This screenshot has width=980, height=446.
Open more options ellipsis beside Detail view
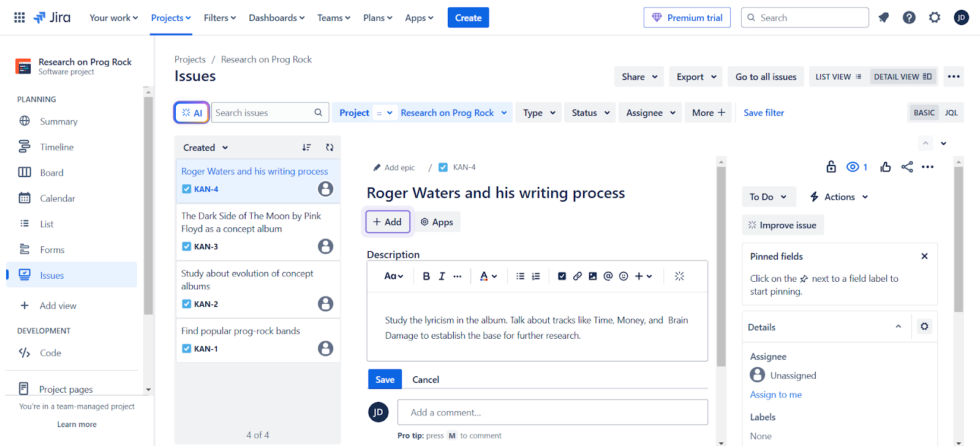954,77
